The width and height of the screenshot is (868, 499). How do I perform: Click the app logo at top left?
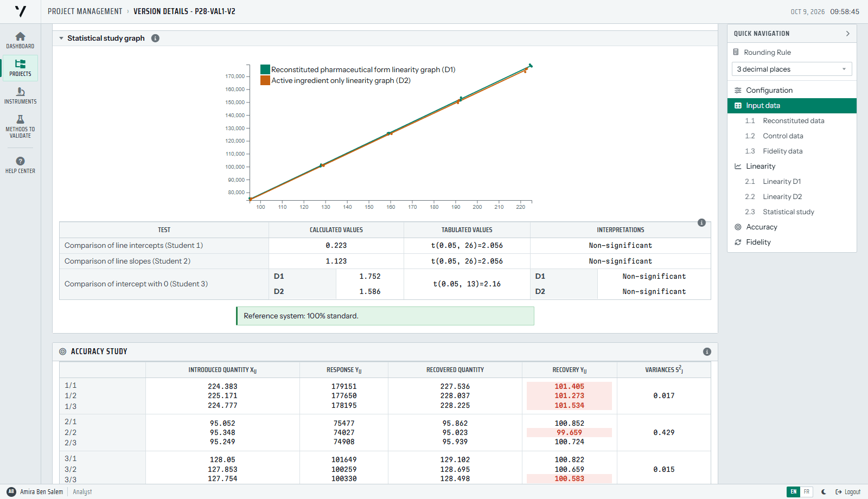coord(21,11)
